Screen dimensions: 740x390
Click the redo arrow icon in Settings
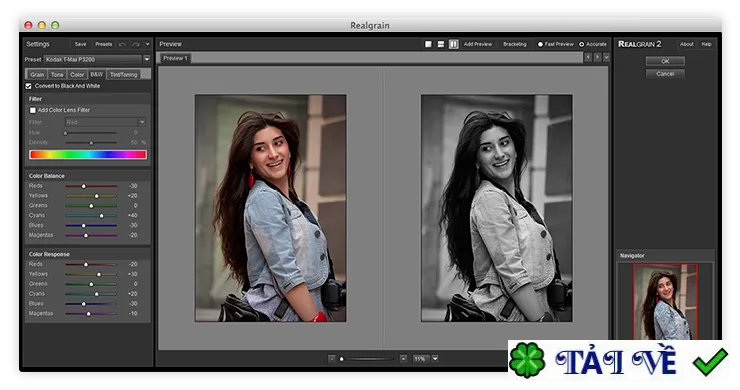136,44
